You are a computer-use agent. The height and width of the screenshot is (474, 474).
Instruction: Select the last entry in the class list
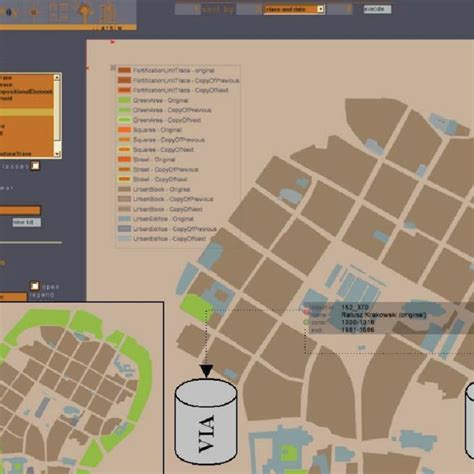click(26, 154)
